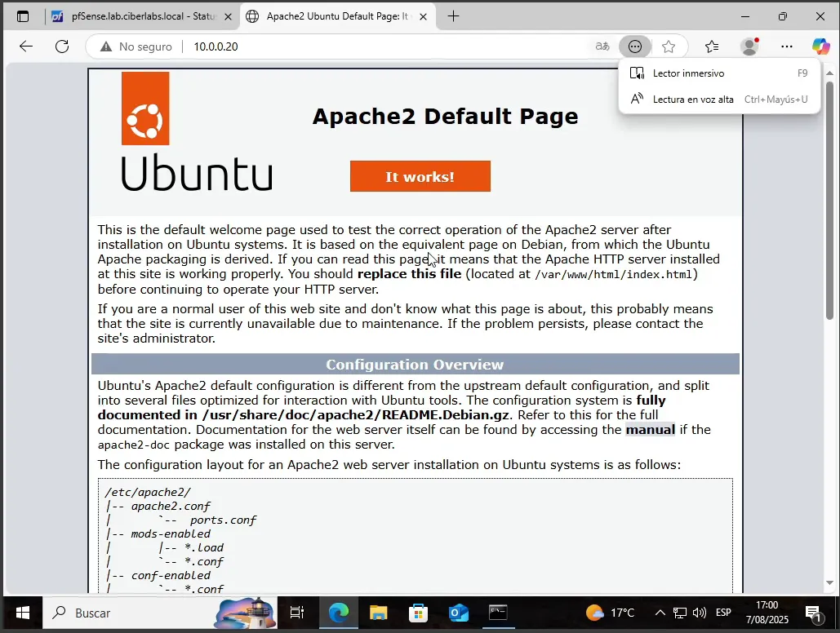The width and height of the screenshot is (840, 633).
Task: Focus the address bar showing 10.0.0.20
Action: tap(216, 46)
